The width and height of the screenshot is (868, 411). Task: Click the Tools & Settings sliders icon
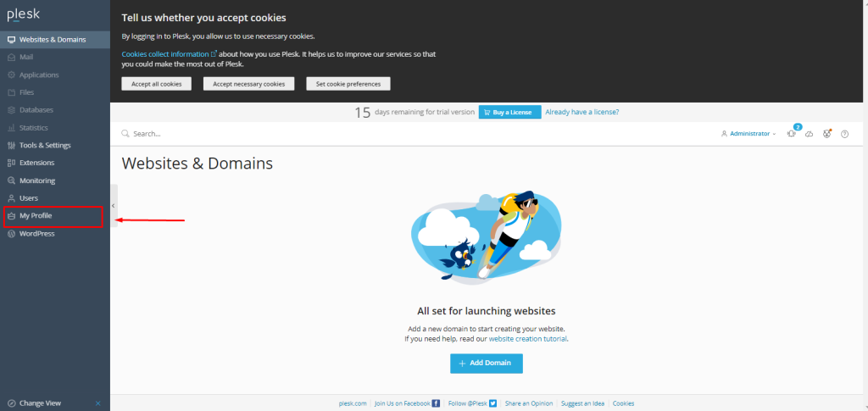(11, 146)
